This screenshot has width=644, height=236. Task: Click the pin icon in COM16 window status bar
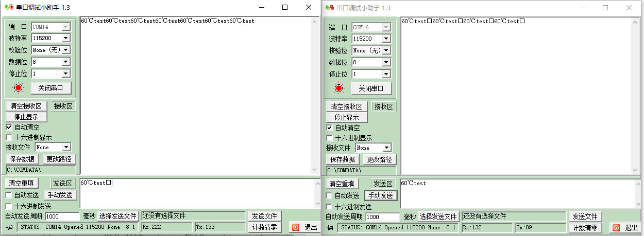coord(330,227)
